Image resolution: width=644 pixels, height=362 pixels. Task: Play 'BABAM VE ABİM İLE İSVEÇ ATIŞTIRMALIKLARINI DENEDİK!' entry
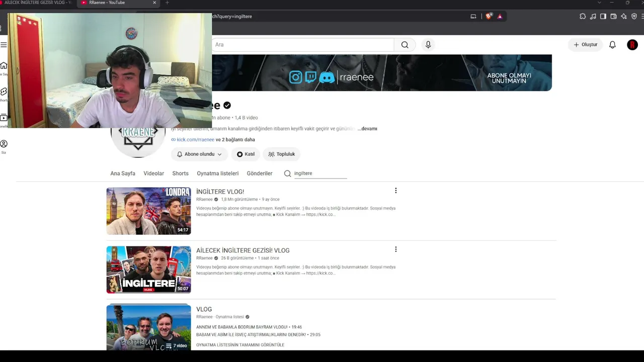(258, 335)
